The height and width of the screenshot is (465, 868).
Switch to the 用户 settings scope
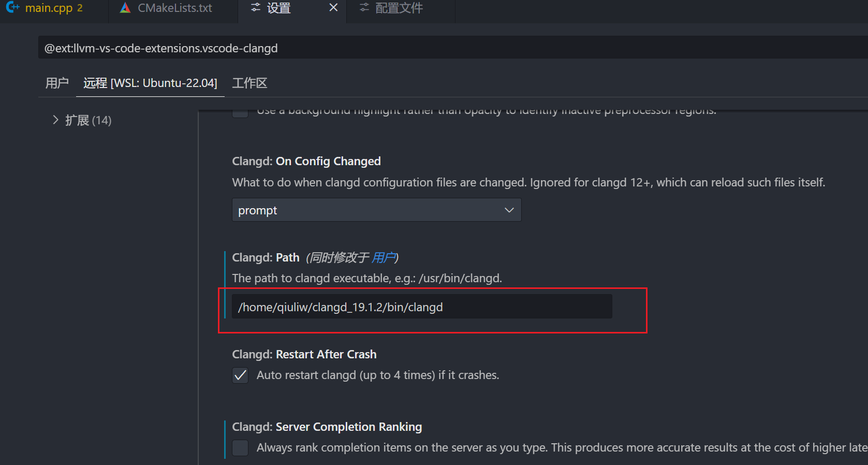tap(57, 83)
